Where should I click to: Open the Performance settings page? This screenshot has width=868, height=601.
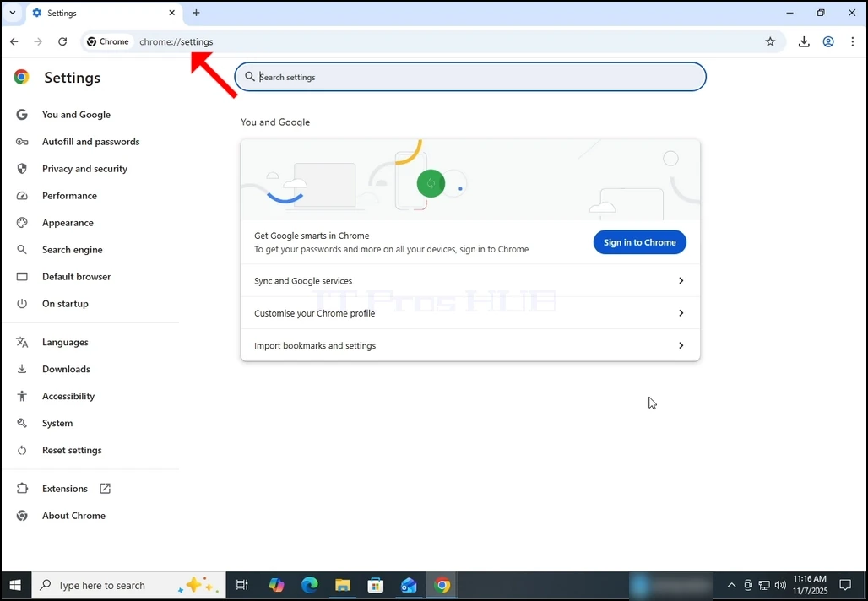coord(69,196)
